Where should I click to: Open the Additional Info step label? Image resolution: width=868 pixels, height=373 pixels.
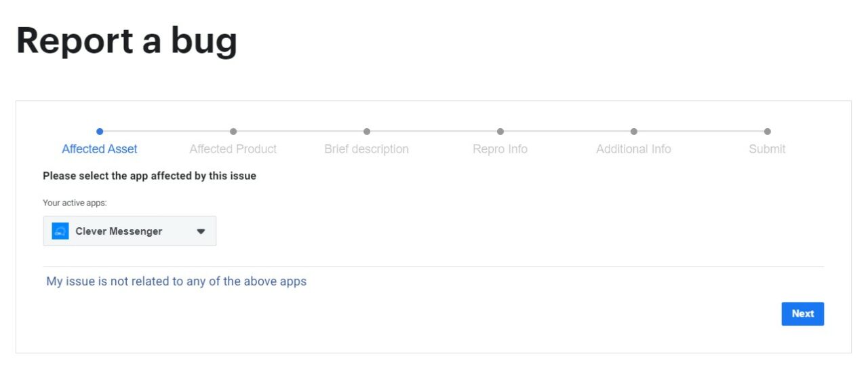point(634,149)
